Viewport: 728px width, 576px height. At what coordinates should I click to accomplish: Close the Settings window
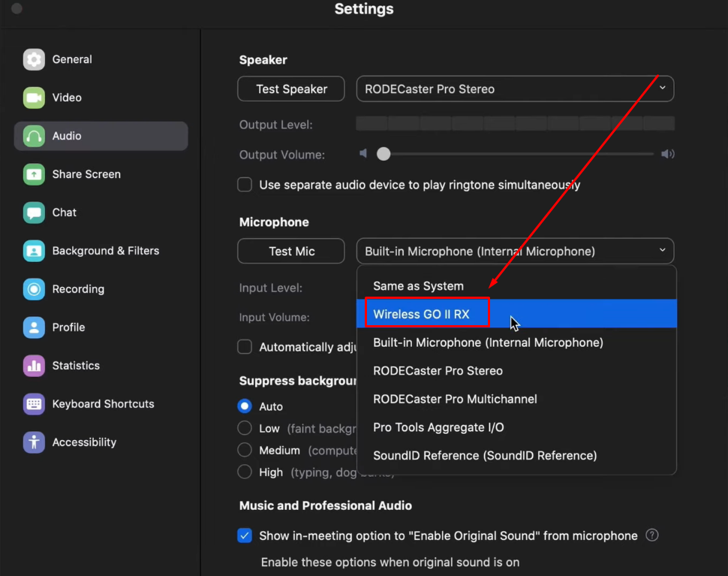[17, 9]
